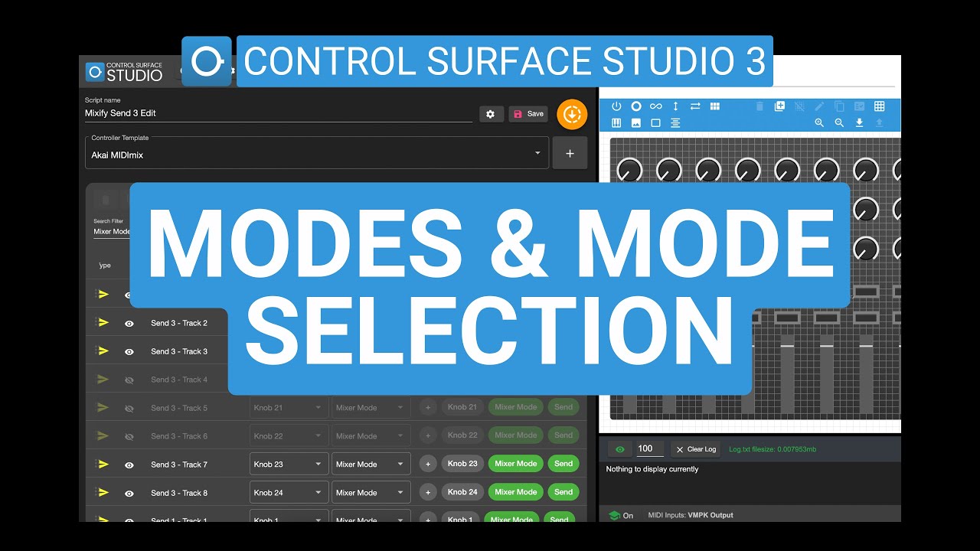980x551 pixels.
Task: Click the horizontal swap arrows icon
Action: [x=695, y=106]
